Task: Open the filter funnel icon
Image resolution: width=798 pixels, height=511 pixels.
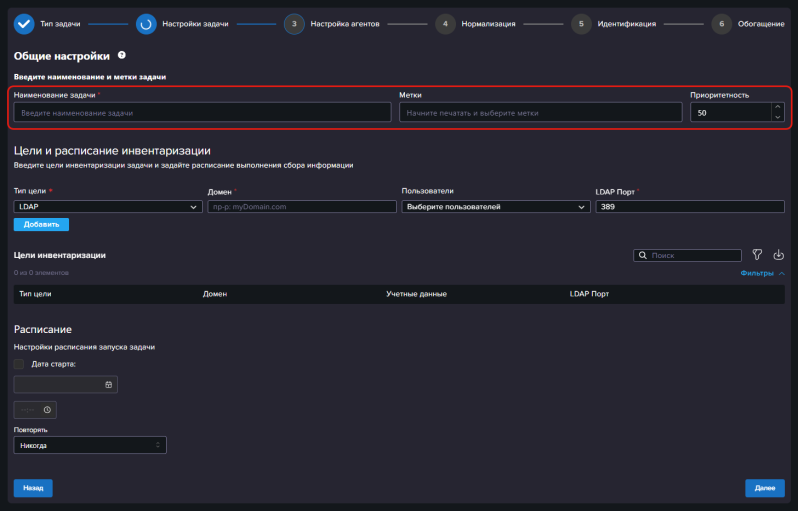Action: (757, 254)
